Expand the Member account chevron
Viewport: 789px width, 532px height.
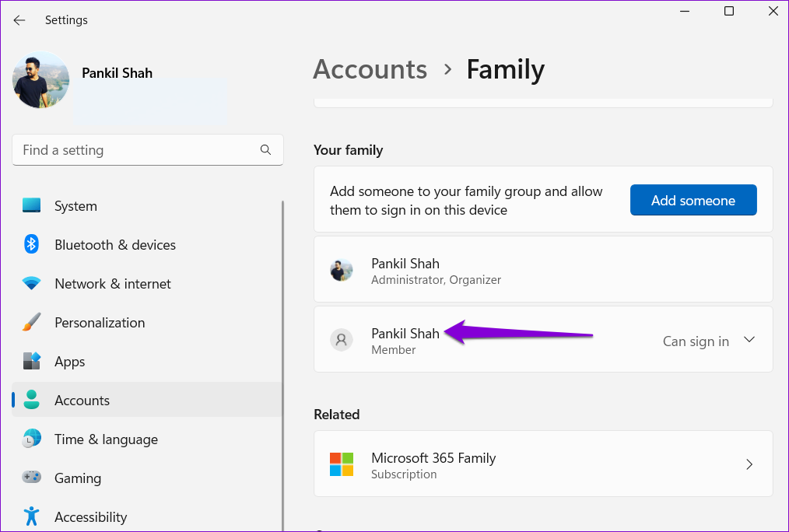coord(749,340)
